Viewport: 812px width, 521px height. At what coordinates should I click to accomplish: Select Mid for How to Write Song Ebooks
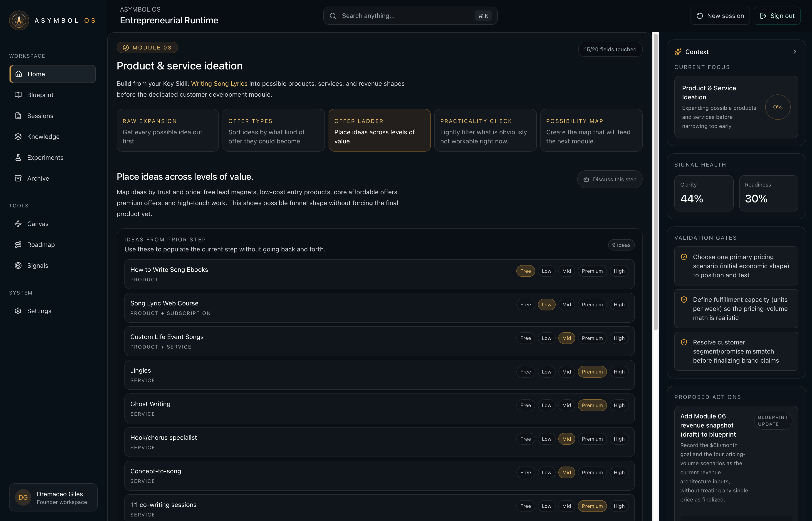566,271
